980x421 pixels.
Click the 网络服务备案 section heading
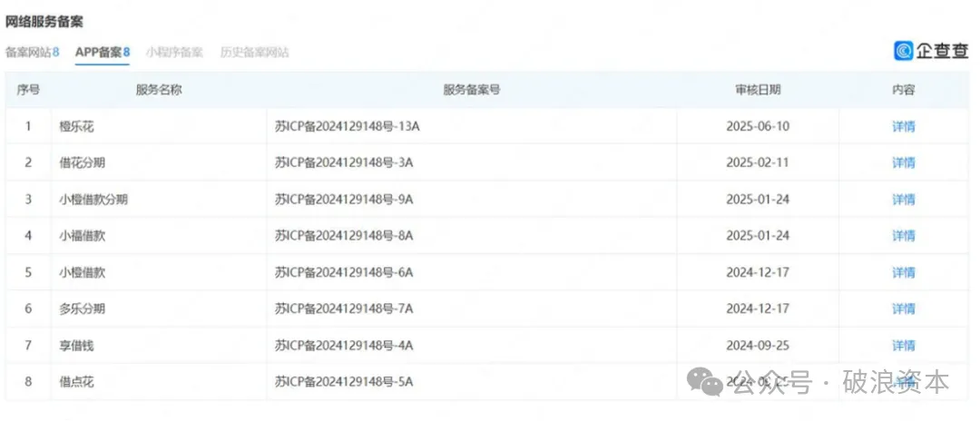point(44,21)
